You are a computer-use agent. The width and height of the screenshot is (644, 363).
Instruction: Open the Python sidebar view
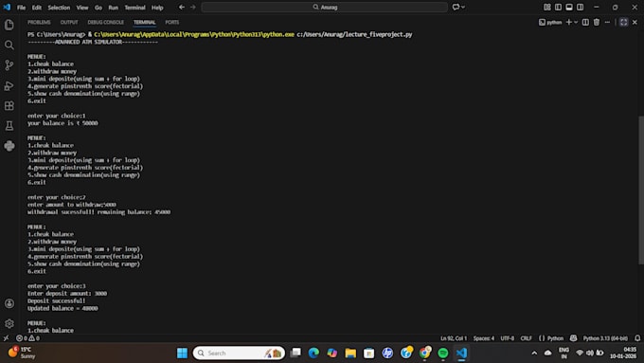click(x=9, y=146)
